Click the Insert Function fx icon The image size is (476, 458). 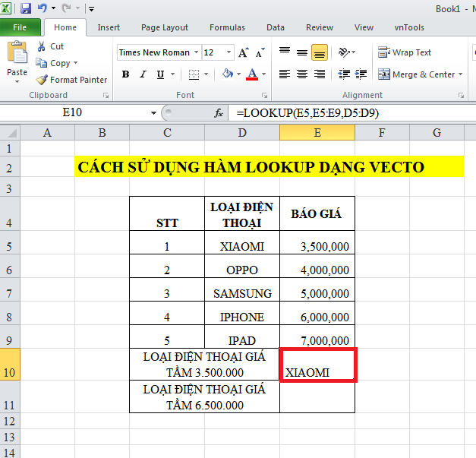219,113
